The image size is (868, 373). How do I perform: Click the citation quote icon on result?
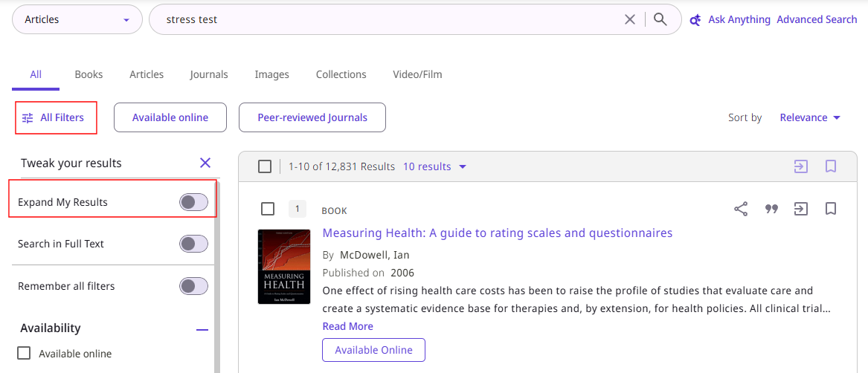[x=771, y=209]
